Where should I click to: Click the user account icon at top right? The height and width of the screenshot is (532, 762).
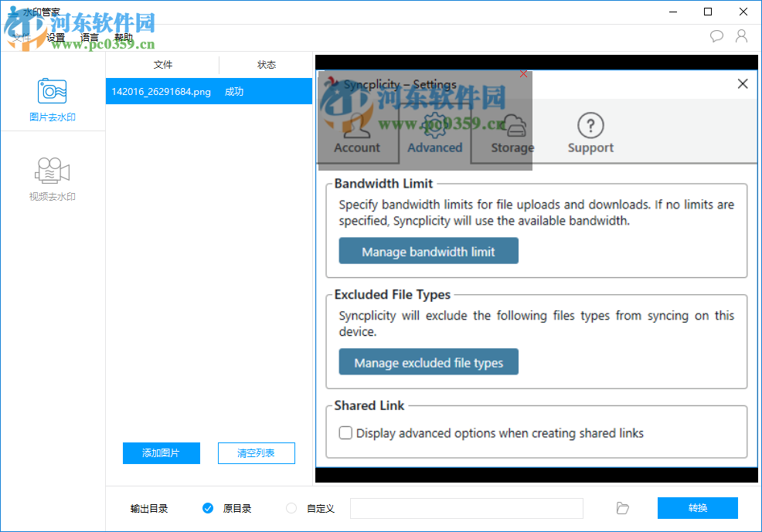click(741, 36)
